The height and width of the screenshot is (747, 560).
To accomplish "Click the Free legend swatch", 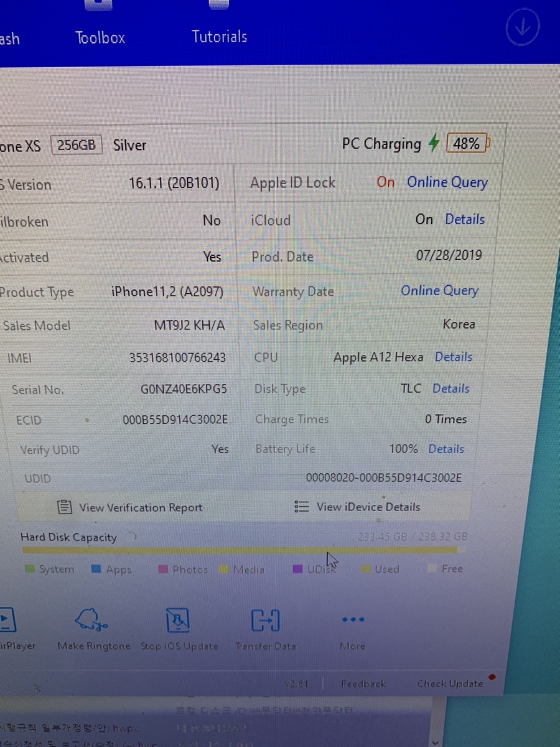I will click(x=432, y=568).
